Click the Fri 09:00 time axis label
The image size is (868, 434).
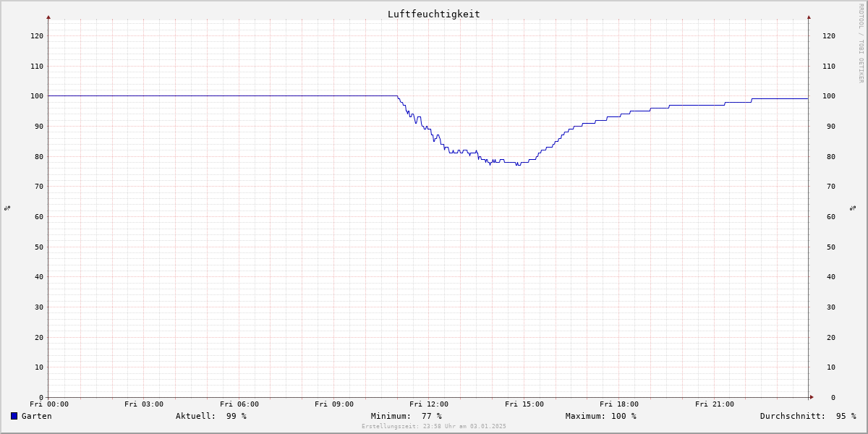coord(334,404)
